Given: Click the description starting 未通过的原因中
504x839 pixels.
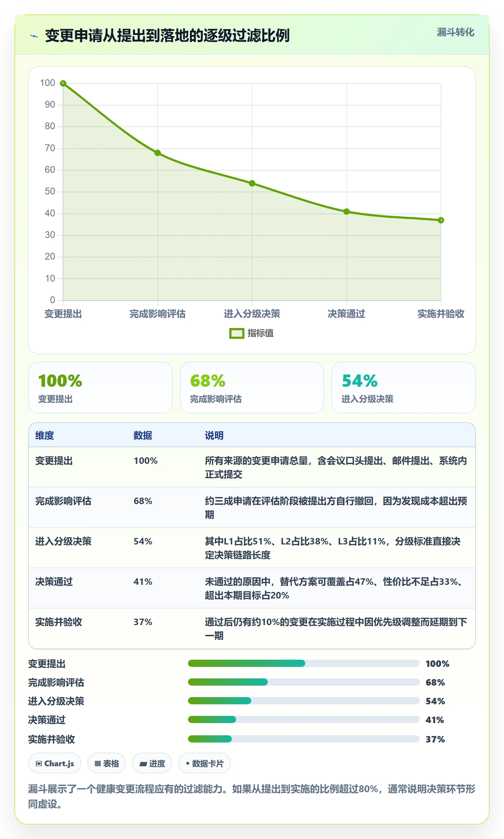Looking at the screenshot, I should click(x=334, y=588).
